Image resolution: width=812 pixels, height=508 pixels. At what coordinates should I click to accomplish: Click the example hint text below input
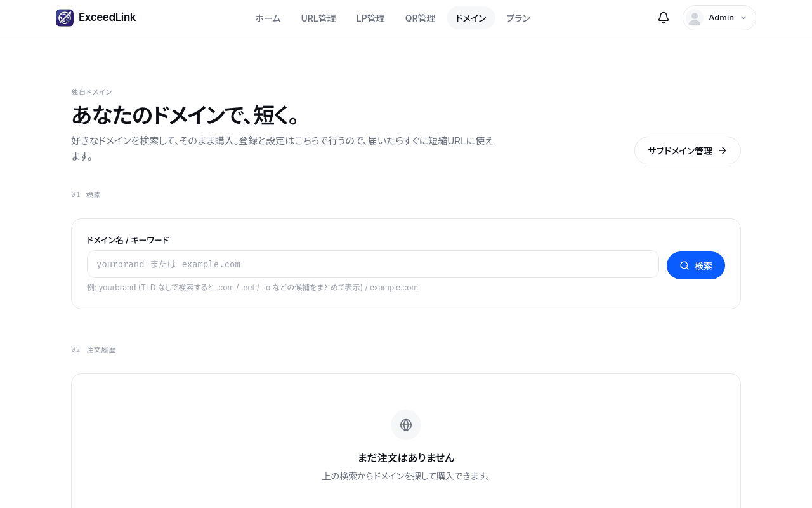click(x=252, y=288)
